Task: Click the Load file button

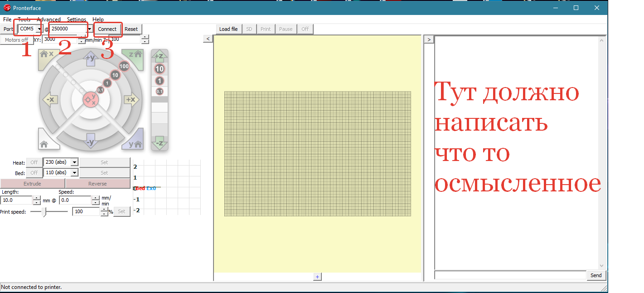Action: pos(228,29)
